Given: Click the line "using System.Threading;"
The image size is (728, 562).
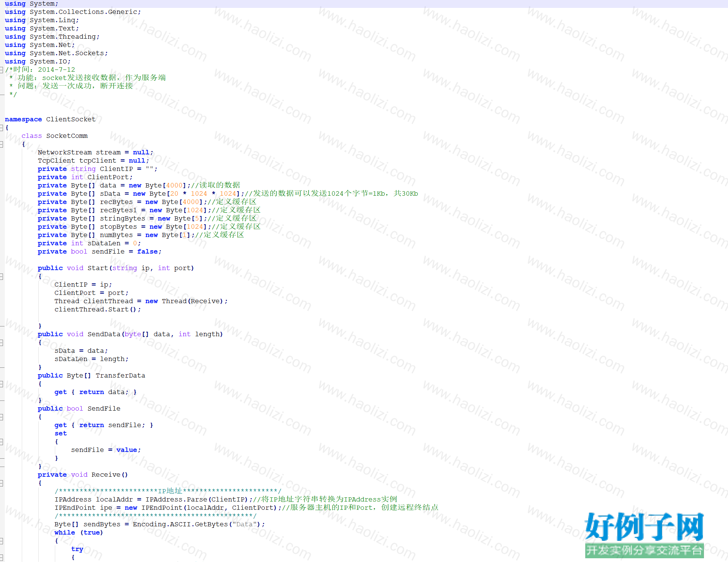Looking at the screenshot, I should coord(52,37).
